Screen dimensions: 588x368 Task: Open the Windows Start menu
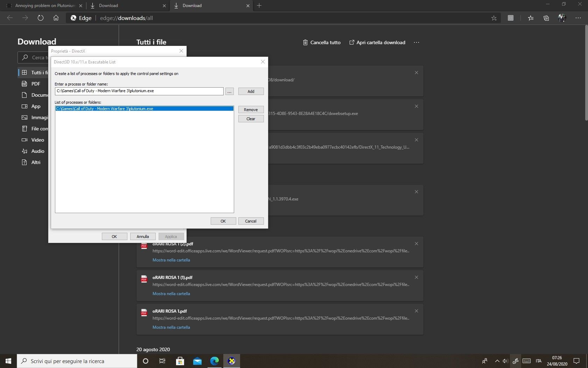click(x=8, y=361)
